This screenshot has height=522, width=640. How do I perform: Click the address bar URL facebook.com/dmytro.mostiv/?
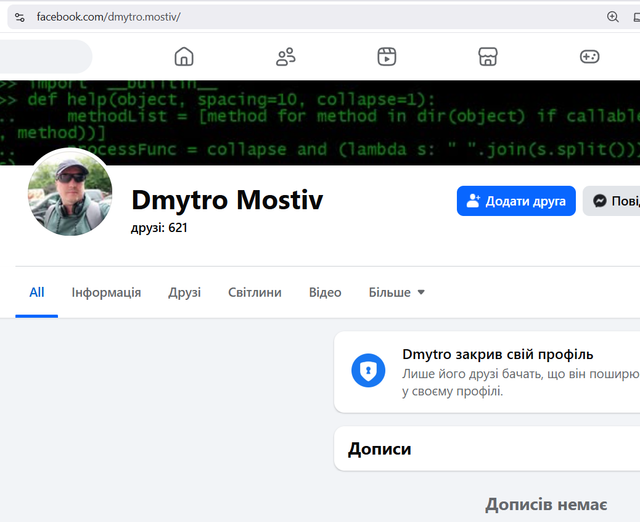pyautogui.click(x=109, y=17)
